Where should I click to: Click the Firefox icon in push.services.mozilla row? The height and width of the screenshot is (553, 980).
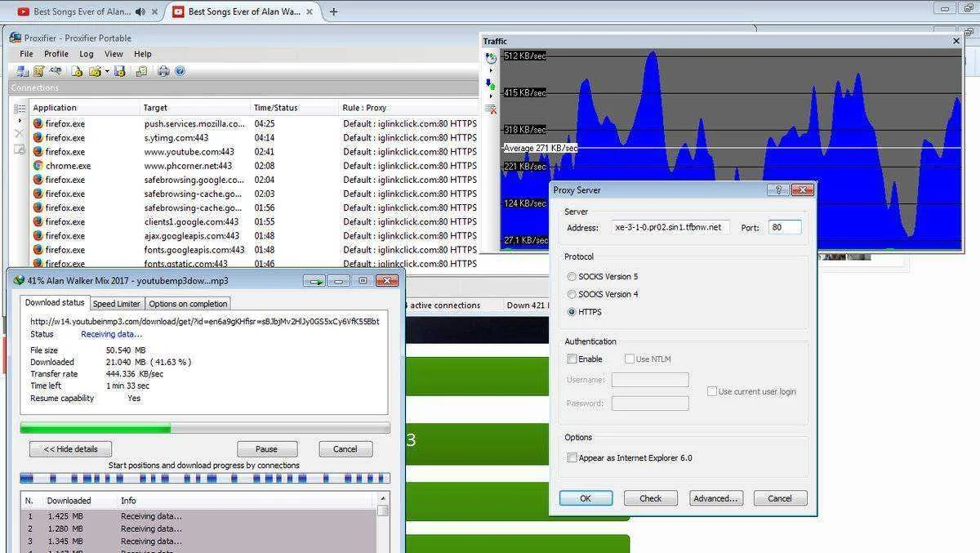click(38, 124)
